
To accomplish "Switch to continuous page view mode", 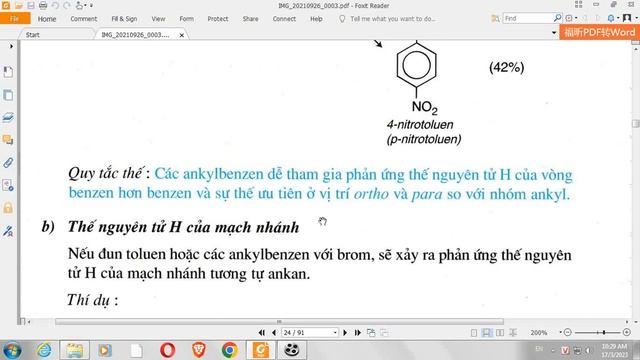I will pyautogui.click(x=487, y=333).
